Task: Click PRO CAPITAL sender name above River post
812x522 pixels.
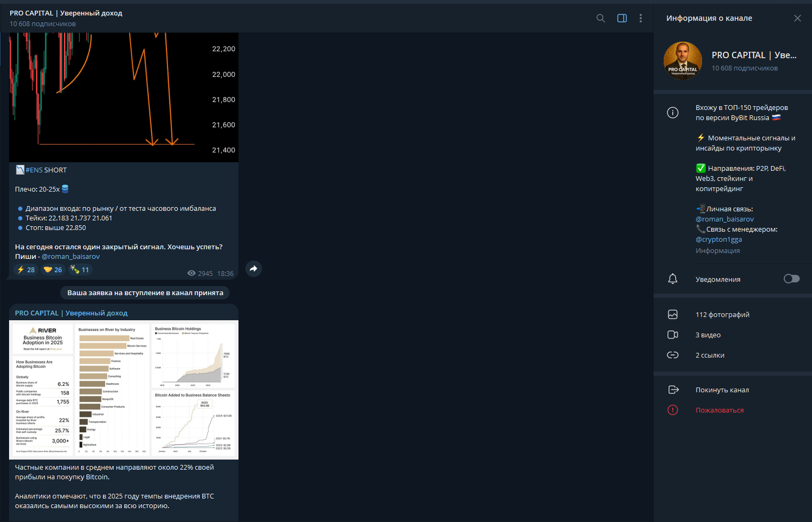Action: [x=71, y=313]
